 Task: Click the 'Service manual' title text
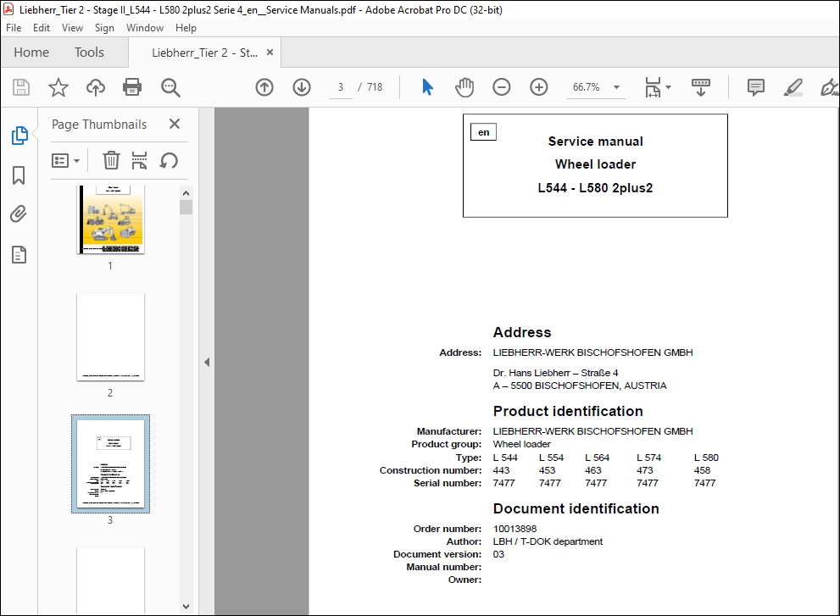click(x=595, y=142)
